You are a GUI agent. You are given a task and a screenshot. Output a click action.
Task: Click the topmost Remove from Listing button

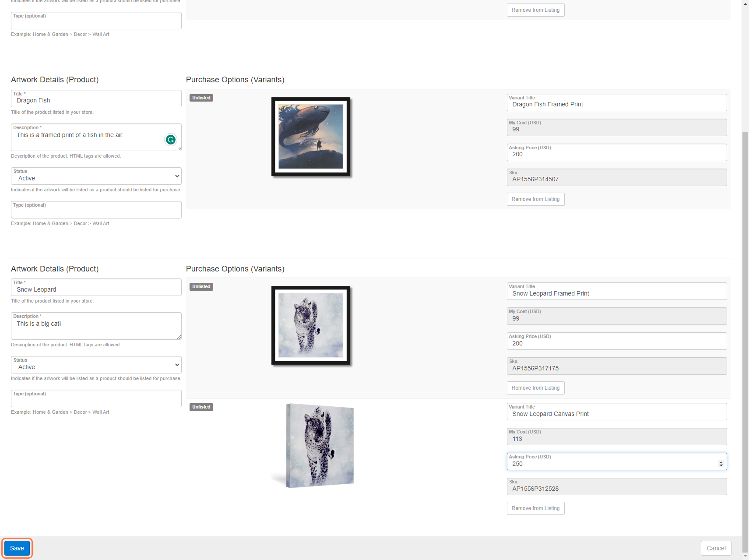(x=535, y=10)
